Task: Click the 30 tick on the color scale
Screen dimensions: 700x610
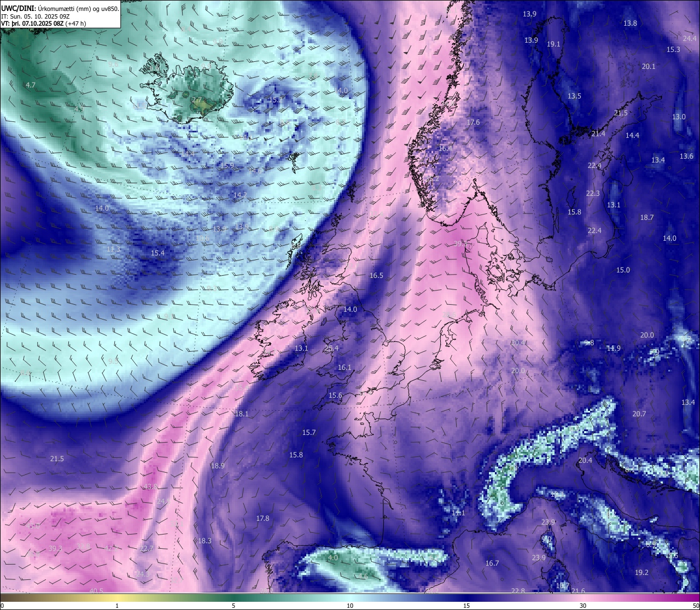Action: point(583,606)
